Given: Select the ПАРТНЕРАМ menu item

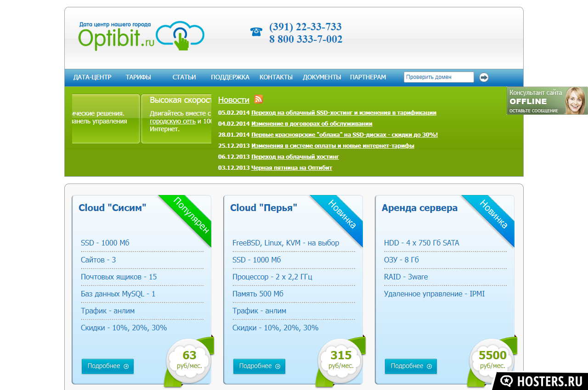Looking at the screenshot, I should click(x=368, y=77).
